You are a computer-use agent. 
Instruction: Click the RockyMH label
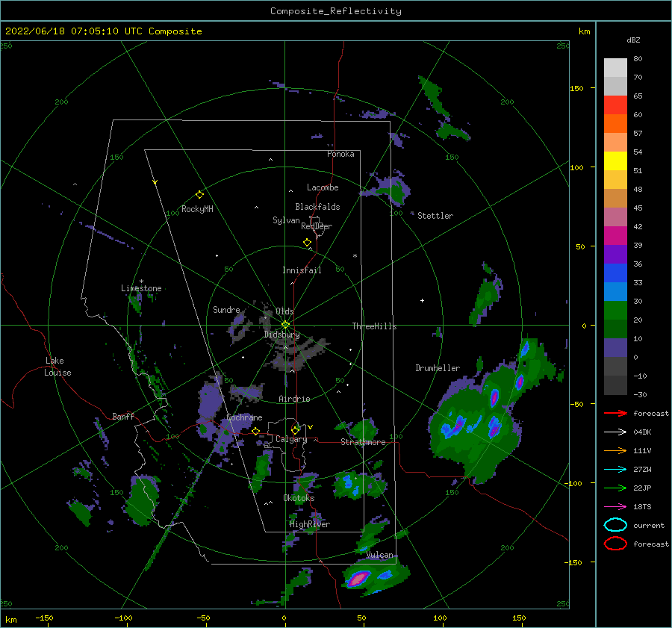click(x=197, y=209)
